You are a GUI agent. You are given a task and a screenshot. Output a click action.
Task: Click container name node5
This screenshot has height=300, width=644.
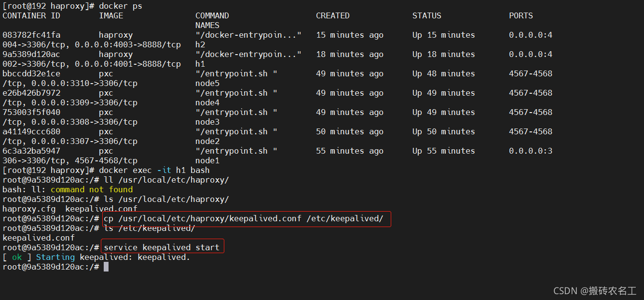point(207,83)
